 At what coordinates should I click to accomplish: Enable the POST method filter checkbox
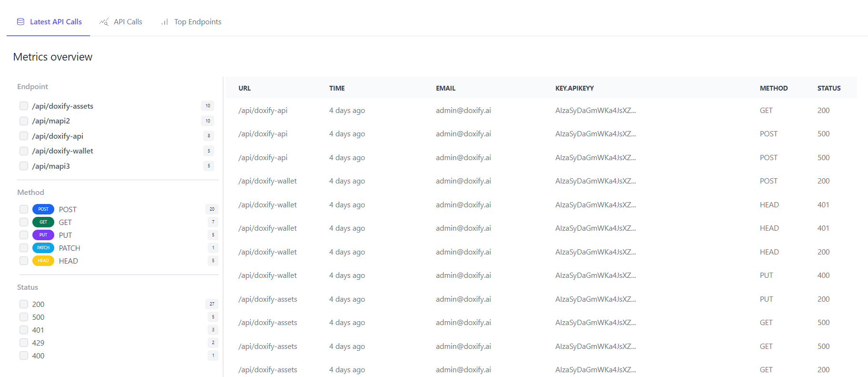click(x=24, y=209)
